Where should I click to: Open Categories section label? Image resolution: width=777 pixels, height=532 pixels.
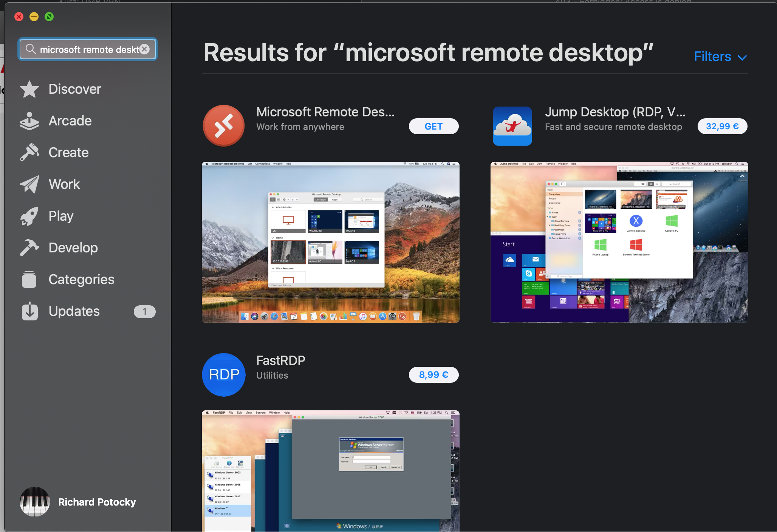81,280
